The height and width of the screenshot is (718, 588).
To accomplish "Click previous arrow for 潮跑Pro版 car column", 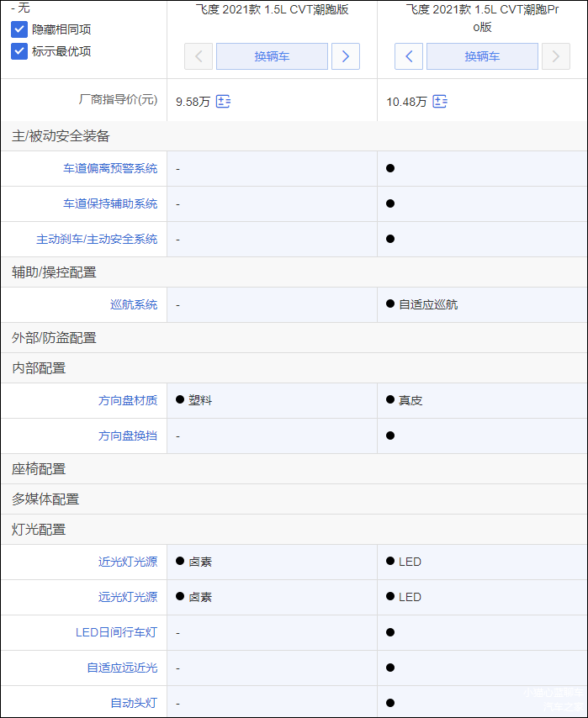I will click(409, 56).
